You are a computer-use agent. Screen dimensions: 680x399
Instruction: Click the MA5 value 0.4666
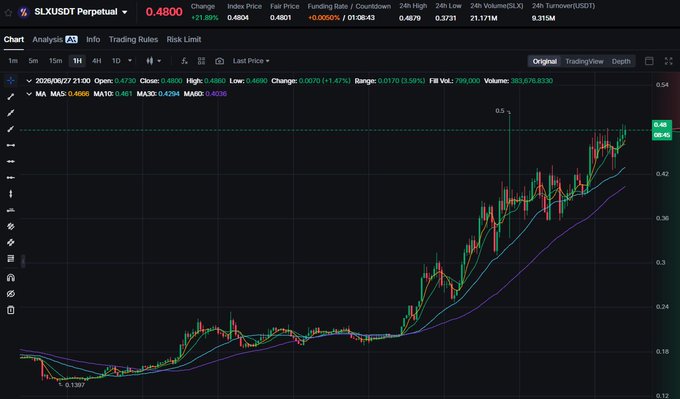[x=79, y=94]
